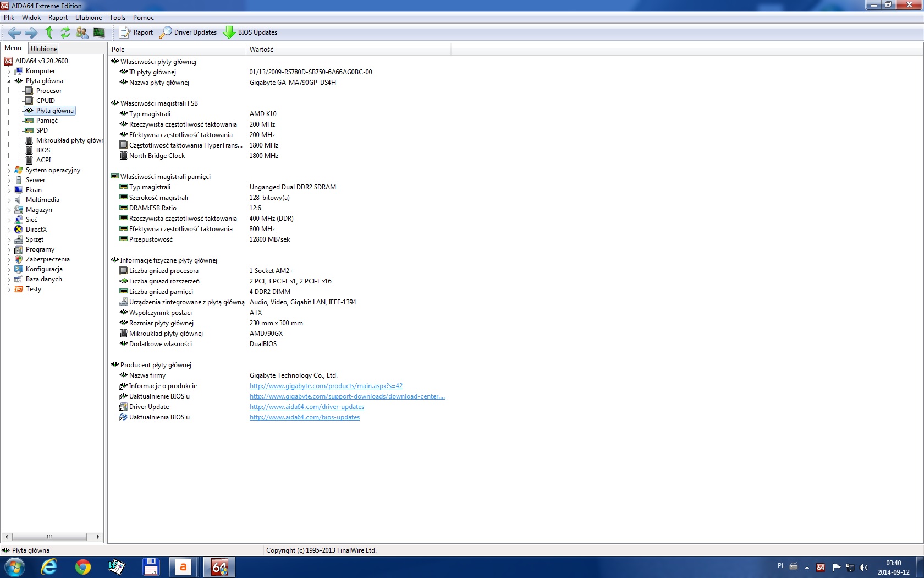Open the Windows Start menu
Screen dimensions: 924x578
click(x=15, y=567)
